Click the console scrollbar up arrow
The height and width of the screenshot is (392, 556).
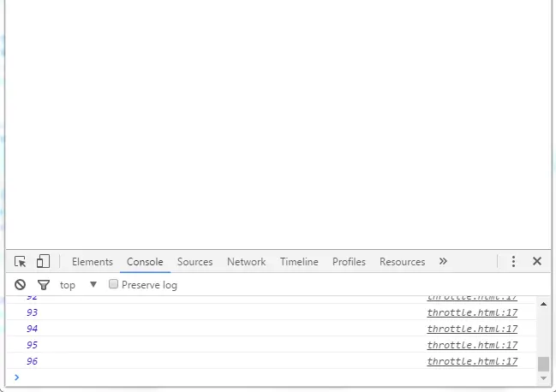543,304
